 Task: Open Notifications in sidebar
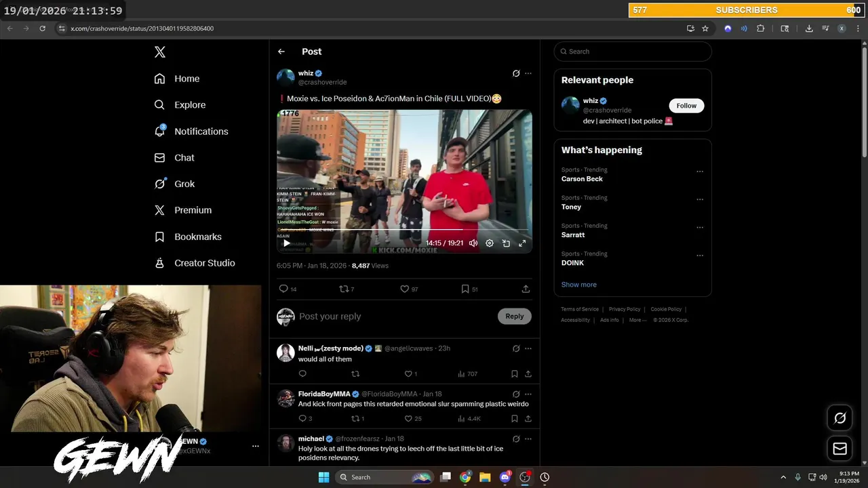[x=191, y=131]
